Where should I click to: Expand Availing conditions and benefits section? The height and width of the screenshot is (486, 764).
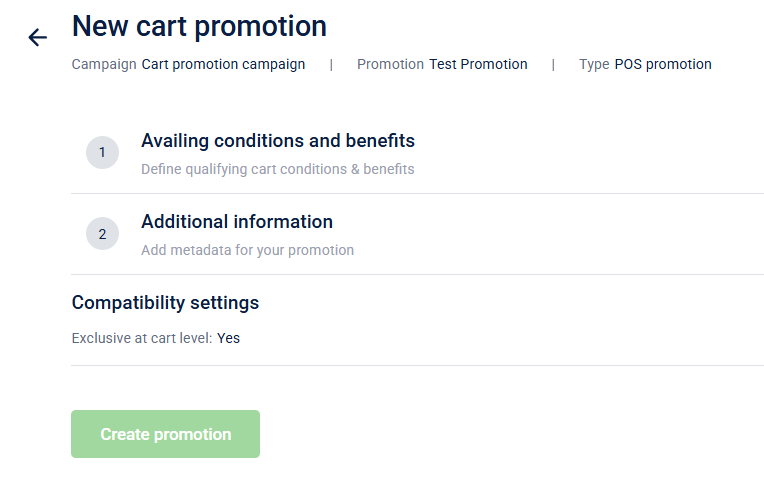[x=277, y=141]
